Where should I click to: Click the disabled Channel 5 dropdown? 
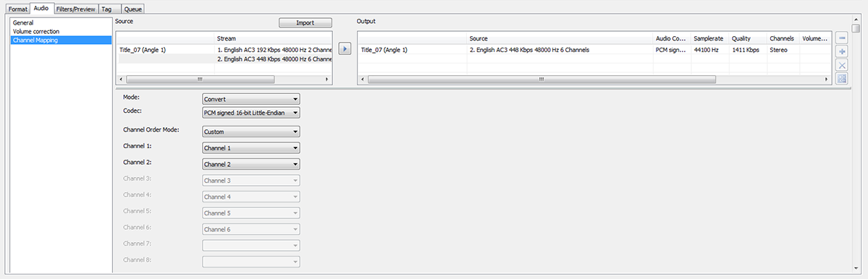[251, 213]
